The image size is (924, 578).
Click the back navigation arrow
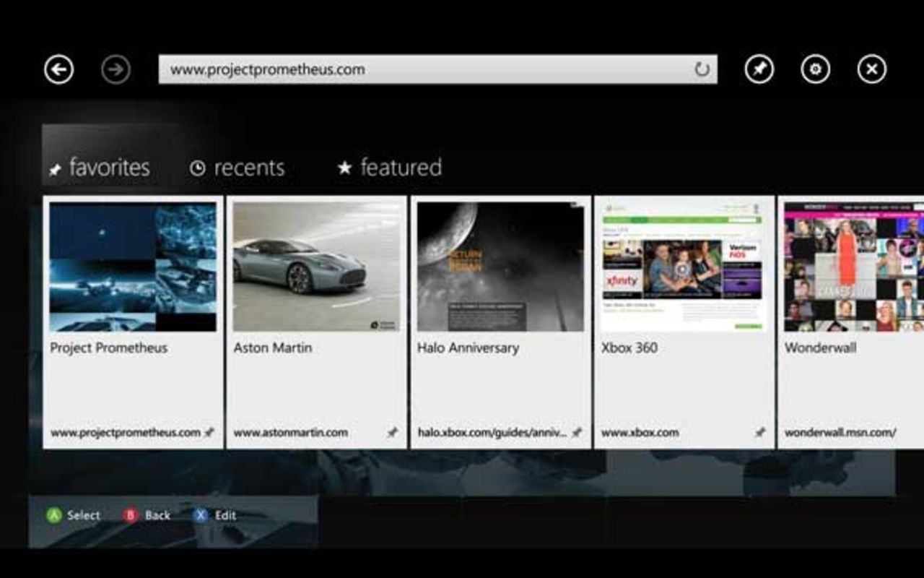(x=61, y=69)
